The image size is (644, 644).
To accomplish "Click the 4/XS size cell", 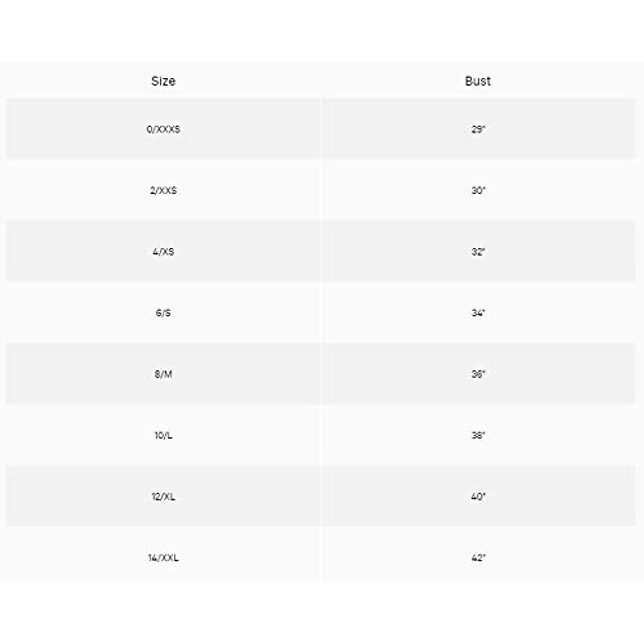I will click(x=163, y=252).
